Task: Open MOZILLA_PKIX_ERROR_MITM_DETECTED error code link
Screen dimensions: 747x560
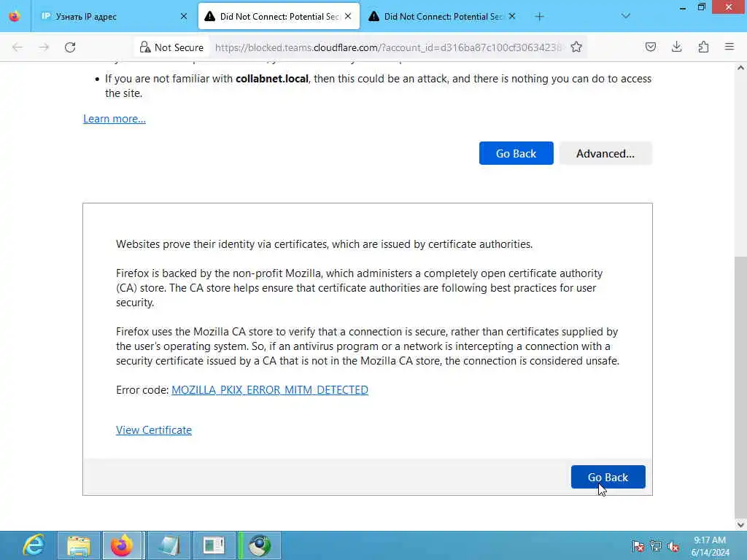Action: [270, 390]
